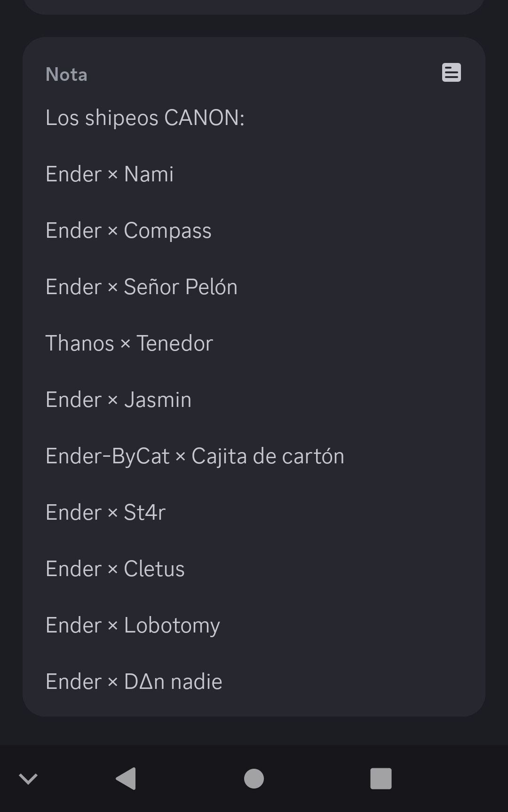Collapse keyboard with the down chevron
Screen dimensions: 508x812
(x=28, y=779)
